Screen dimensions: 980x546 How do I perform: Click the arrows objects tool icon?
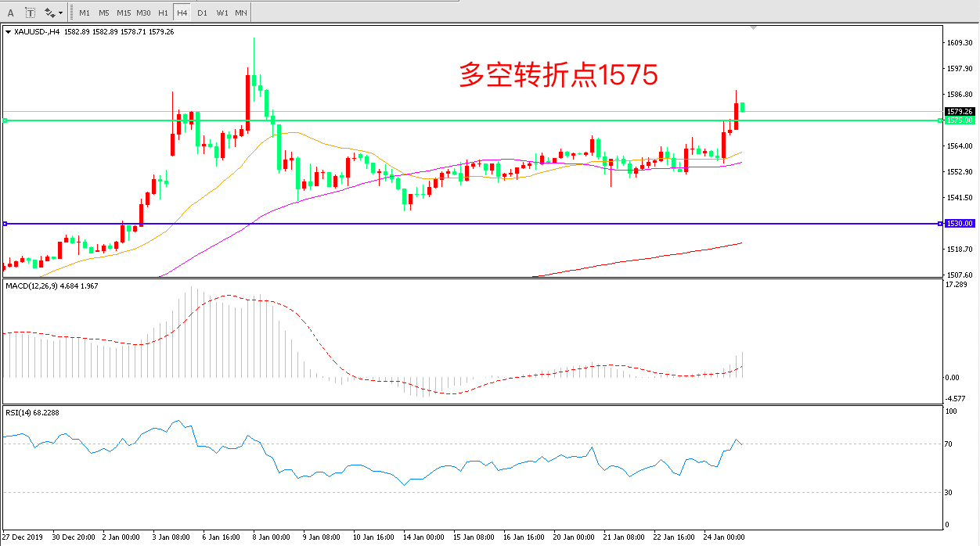(49, 13)
